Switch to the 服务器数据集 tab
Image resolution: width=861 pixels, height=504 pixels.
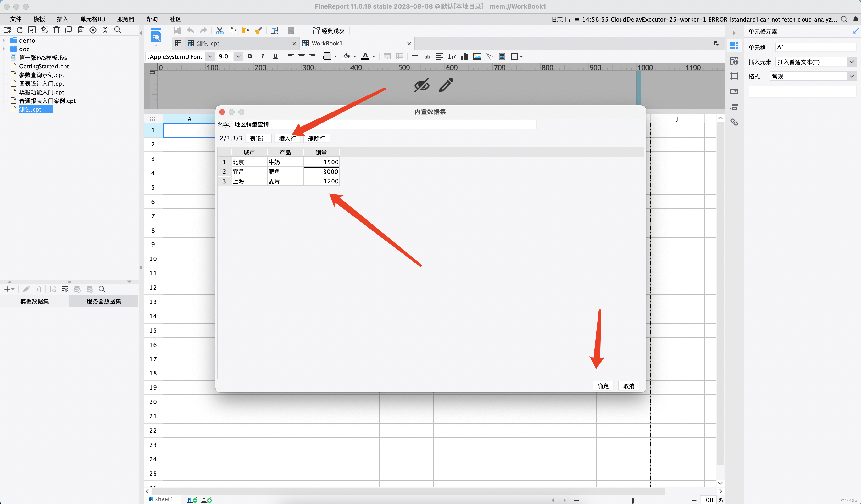104,301
